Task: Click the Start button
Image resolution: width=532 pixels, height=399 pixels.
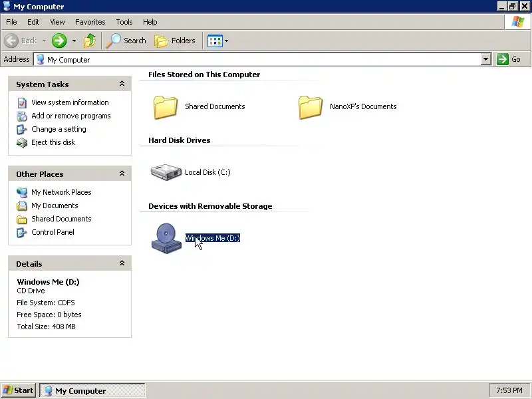Action: (19, 390)
